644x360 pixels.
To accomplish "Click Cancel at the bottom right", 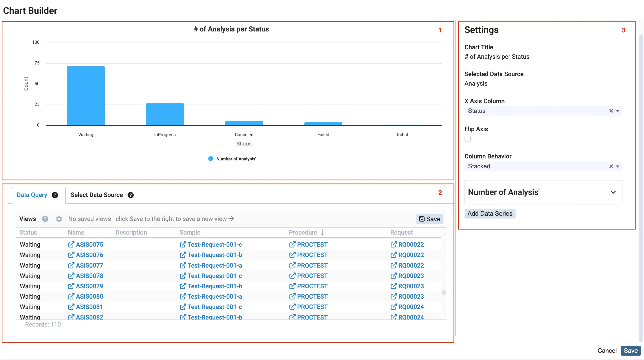I will (x=607, y=351).
